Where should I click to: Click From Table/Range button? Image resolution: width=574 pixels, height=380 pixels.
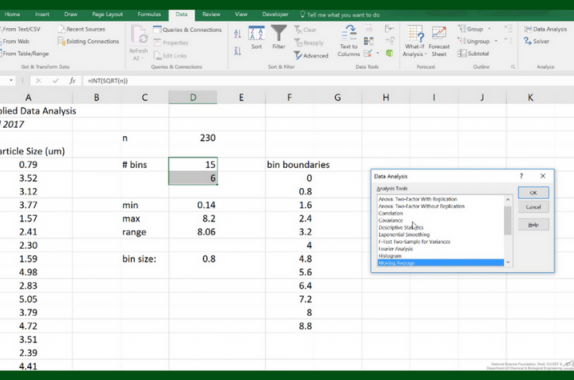point(25,53)
